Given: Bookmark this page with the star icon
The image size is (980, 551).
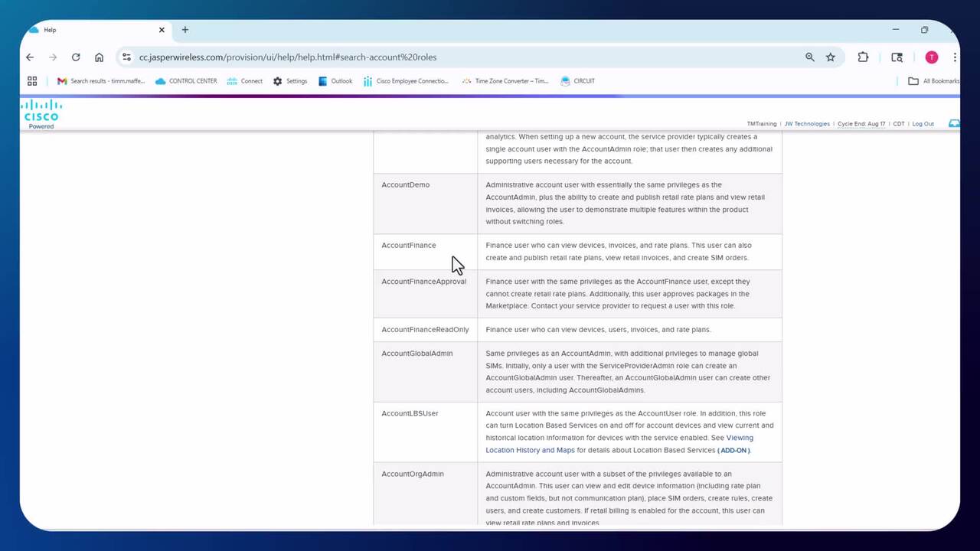Looking at the screenshot, I should [x=830, y=57].
